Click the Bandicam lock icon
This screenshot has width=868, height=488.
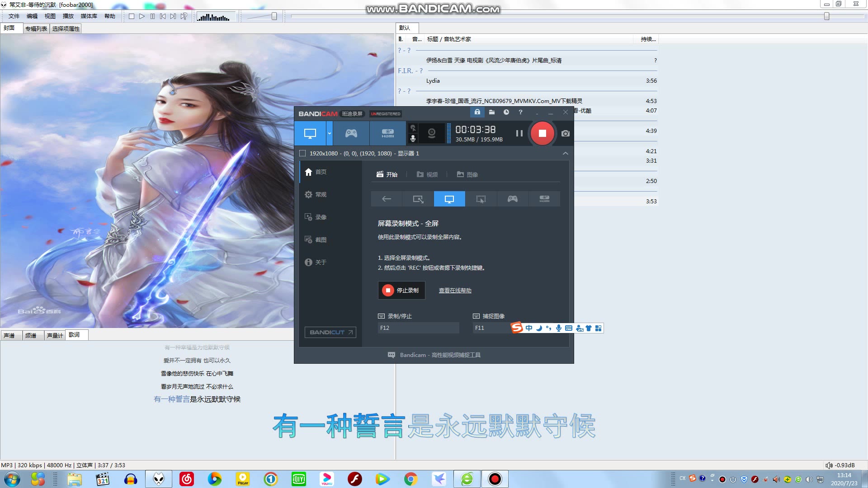coord(477,112)
